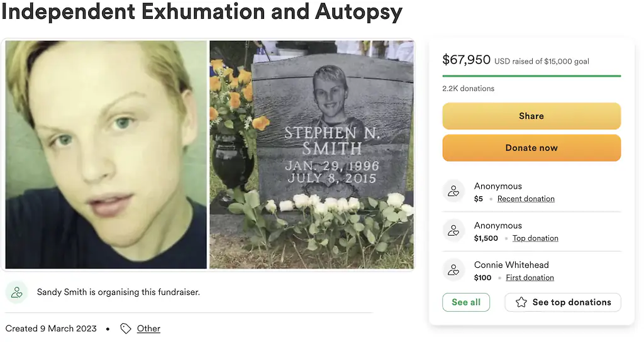This screenshot has width=644, height=342.
Task: Click the green fundraising progress bar
Action: click(x=531, y=76)
